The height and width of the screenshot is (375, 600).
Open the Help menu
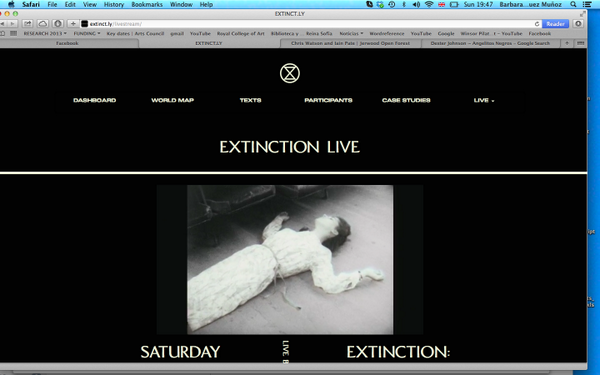pos(206,4)
